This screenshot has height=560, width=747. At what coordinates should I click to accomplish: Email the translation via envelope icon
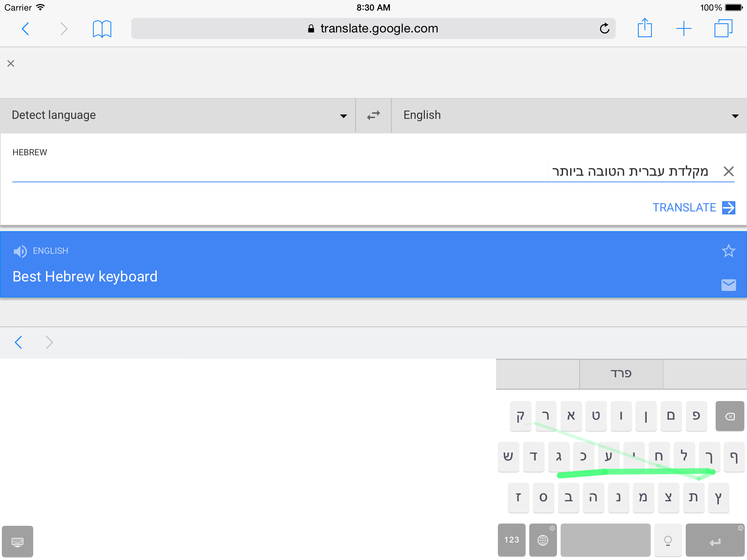pyautogui.click(x=728, y=285)
